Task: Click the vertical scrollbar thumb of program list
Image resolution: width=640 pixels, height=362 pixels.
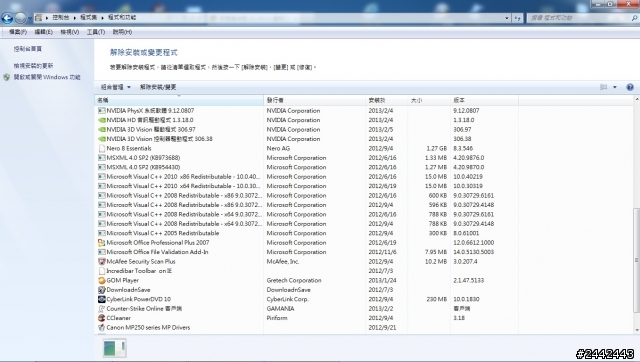Action: [x=636, y=260]
